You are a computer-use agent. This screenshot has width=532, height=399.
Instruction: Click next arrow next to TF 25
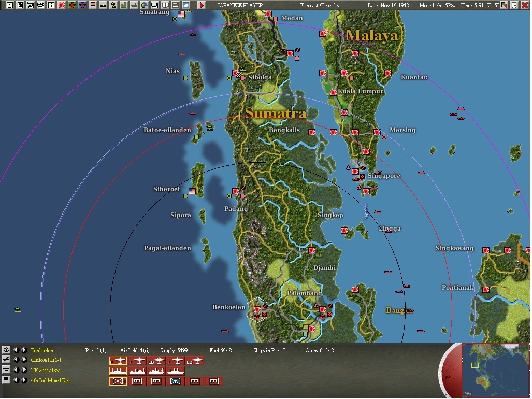click(x=24, y=370)
